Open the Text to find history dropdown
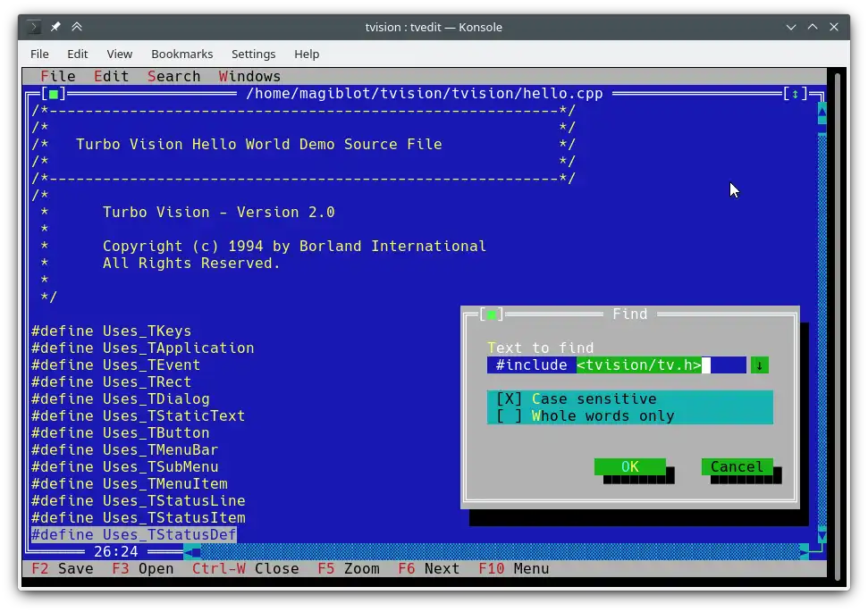Image resolution: width=868 pixels, height=612 pixels. [759, 365]
